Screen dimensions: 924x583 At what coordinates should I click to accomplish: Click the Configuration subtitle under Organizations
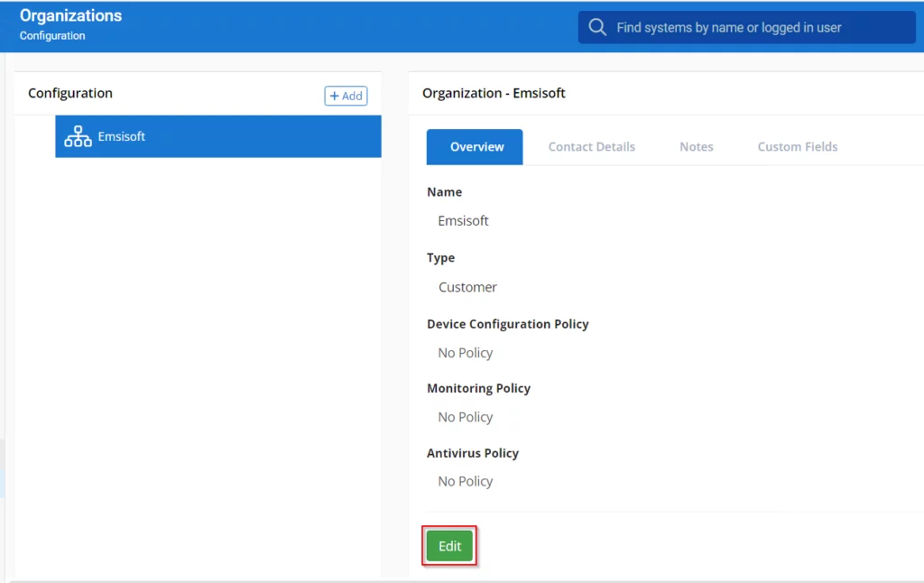click(x=52, y=36)
